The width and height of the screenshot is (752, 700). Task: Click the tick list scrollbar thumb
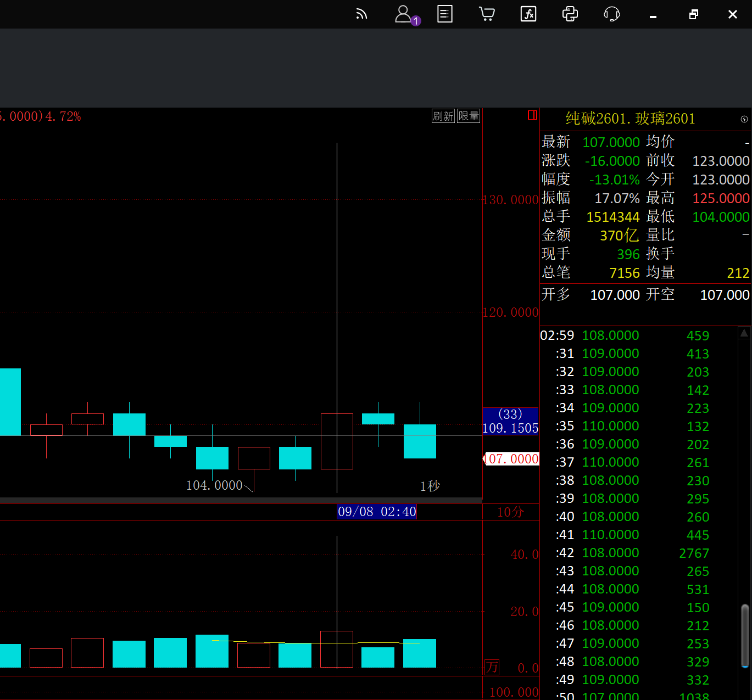[745, 636]
